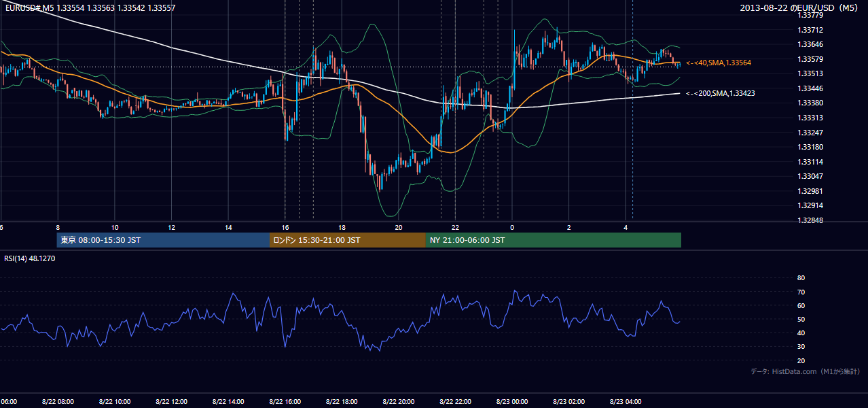Click price axis label 1.32848

pos(810,220)
